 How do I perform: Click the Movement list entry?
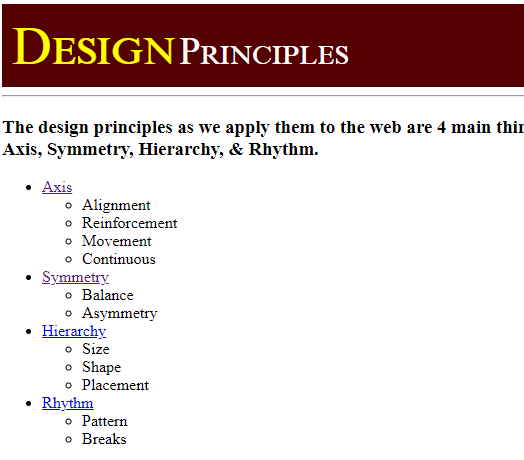[117, 241]
